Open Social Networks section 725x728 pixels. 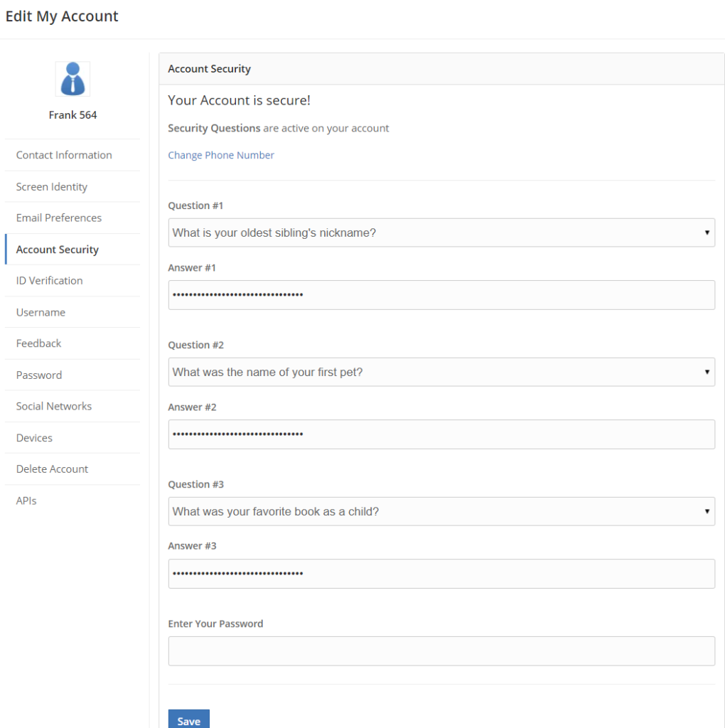pyautogui.click(x=54, y=406)
